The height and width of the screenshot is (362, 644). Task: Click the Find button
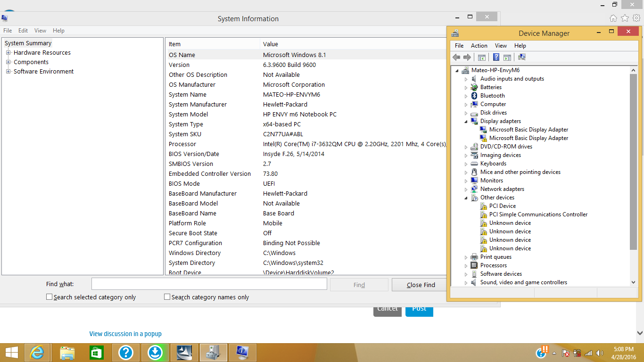pyautogui.click(x=359, y=285)
